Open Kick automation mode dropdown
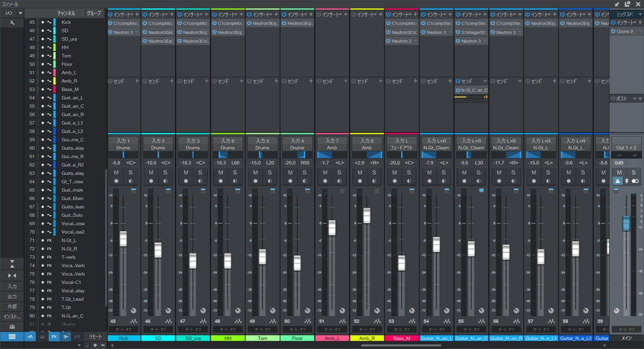This screenshot has width=644, height=349. pyautogui.click(x=123, y=329)
